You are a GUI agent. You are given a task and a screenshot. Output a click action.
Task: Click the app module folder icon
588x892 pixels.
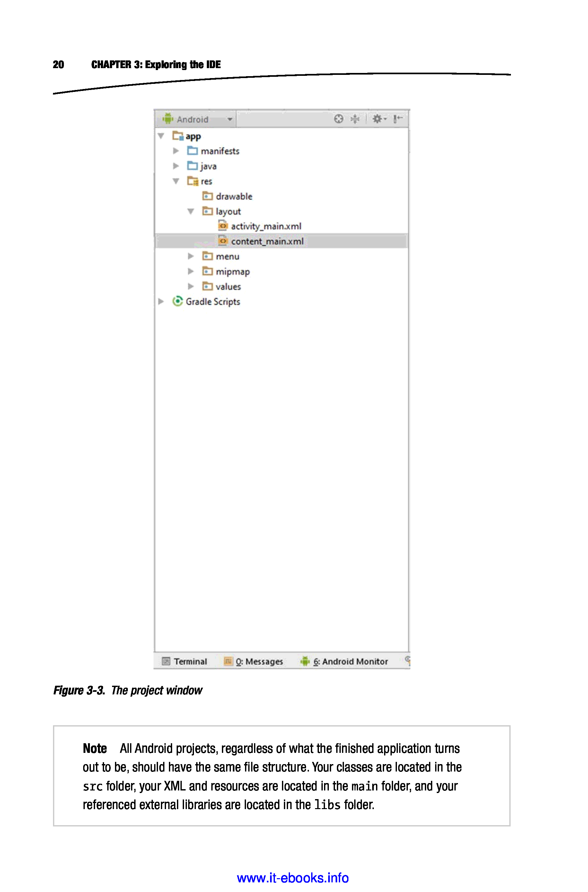[178, 136]
